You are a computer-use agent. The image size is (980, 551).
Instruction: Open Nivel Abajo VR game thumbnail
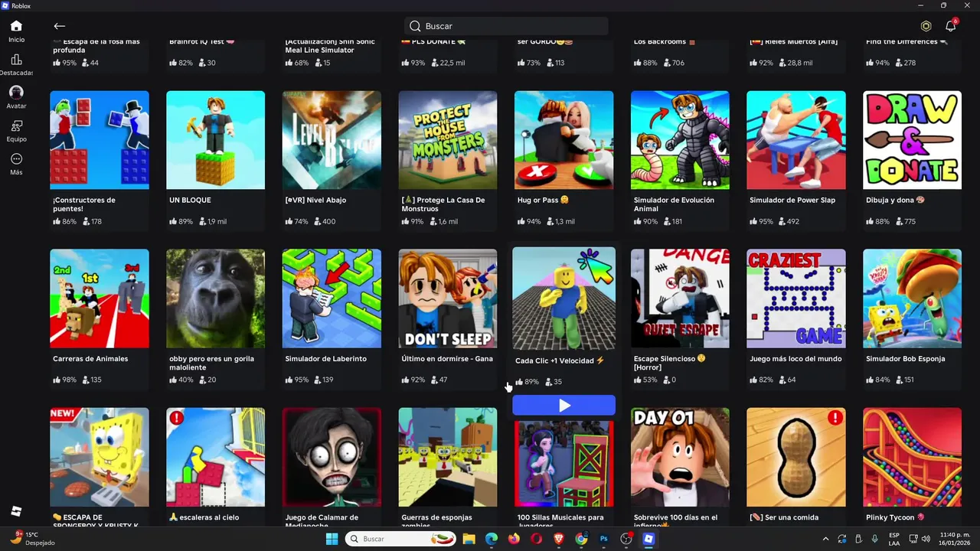pos(332,140)
